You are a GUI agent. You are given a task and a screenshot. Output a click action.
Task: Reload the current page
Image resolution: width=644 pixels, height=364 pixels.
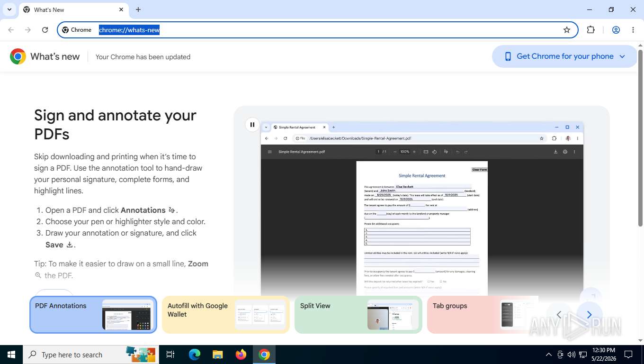click(45, 30)
